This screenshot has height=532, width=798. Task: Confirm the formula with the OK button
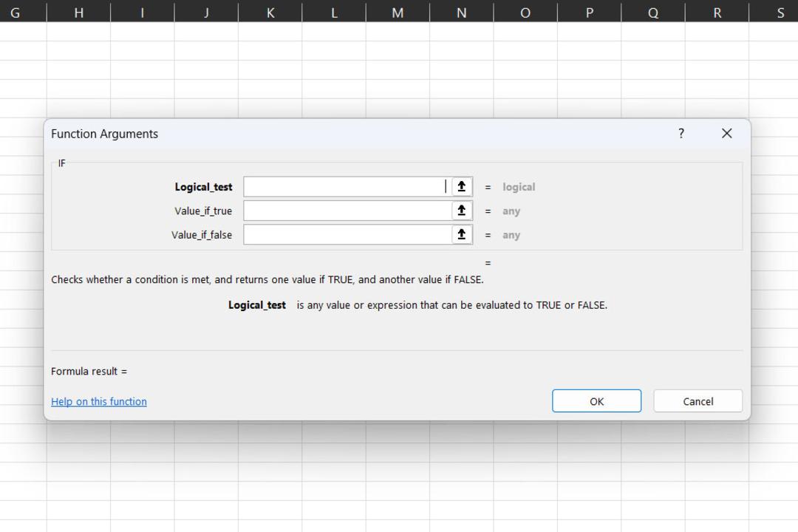pos(596,401)
